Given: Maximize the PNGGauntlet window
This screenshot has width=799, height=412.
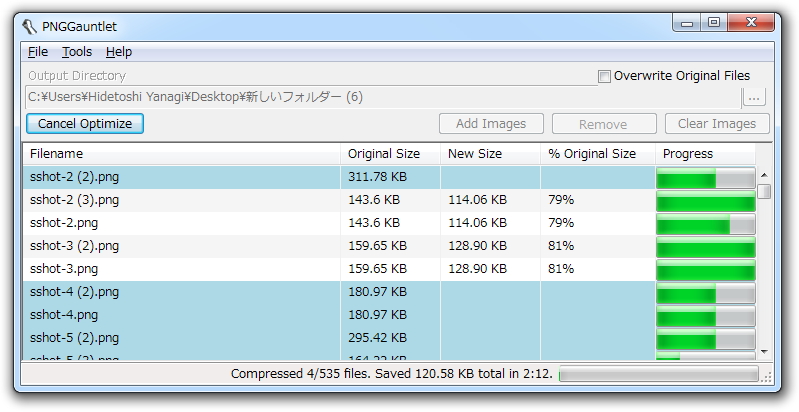Looking at the screenshot, I should [x=714, y=23].
